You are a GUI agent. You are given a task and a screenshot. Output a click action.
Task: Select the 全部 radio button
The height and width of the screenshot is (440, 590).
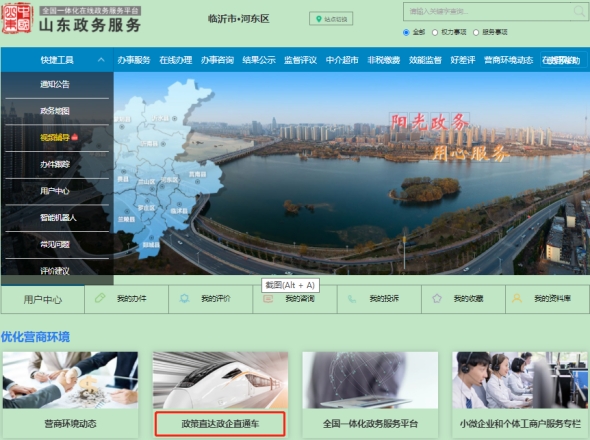(x=406, y=32)
